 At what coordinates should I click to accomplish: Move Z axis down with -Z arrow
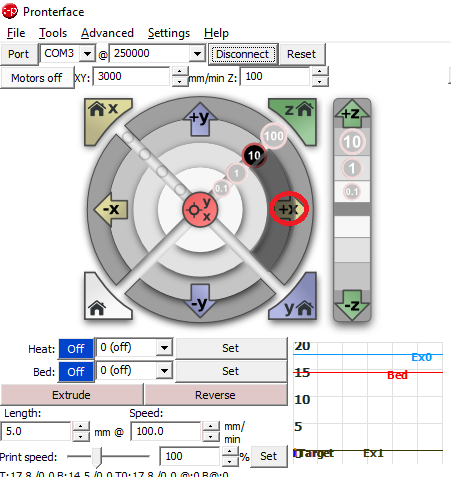(x=352, y=305)
